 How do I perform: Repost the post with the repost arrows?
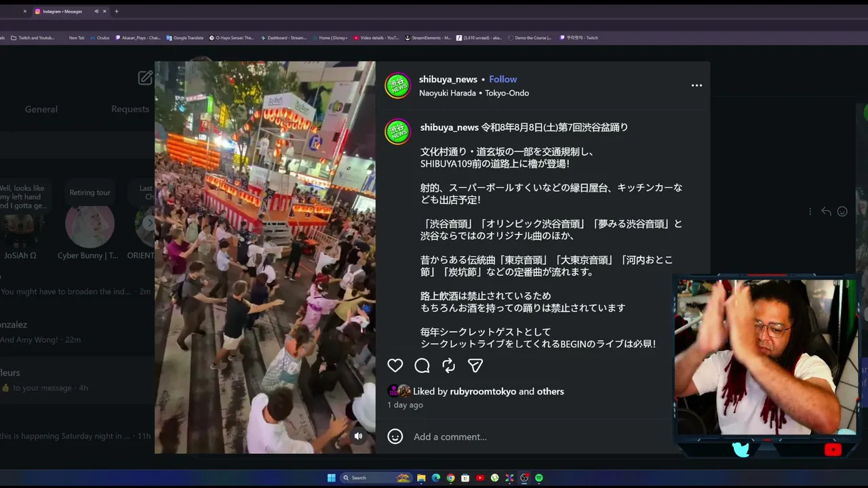point(449,366)
